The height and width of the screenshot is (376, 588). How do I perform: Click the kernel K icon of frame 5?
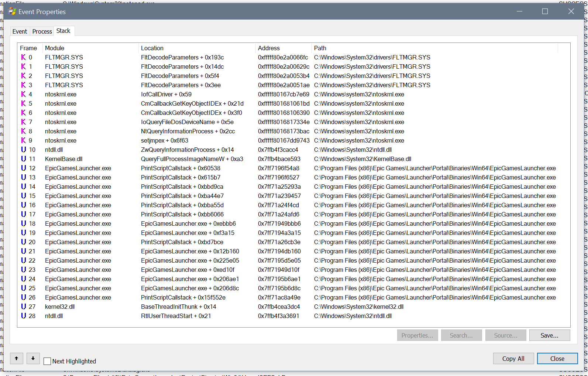23,103
